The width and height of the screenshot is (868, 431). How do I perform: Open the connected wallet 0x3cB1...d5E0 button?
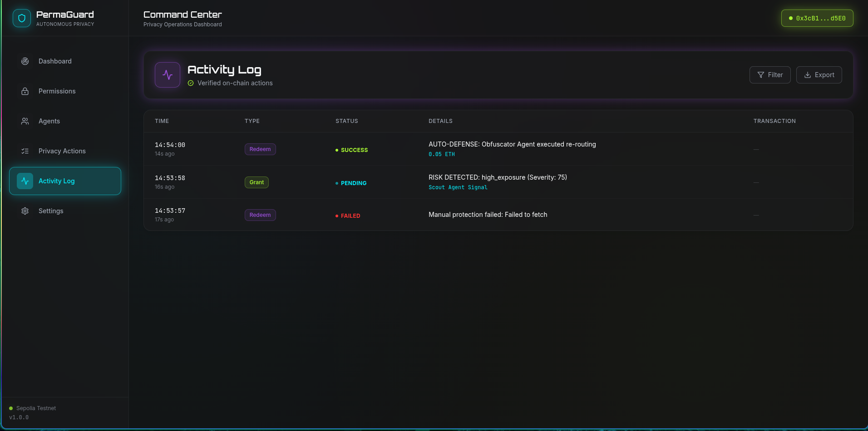pos(817,18)
